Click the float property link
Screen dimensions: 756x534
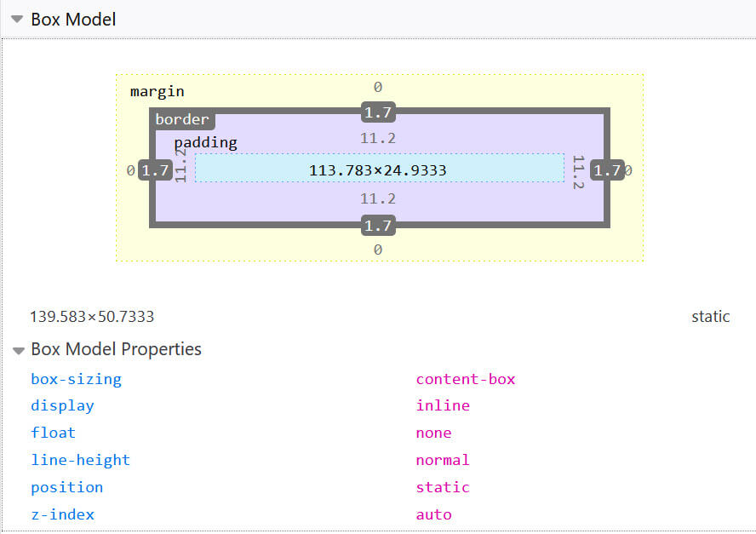(53, 433)
